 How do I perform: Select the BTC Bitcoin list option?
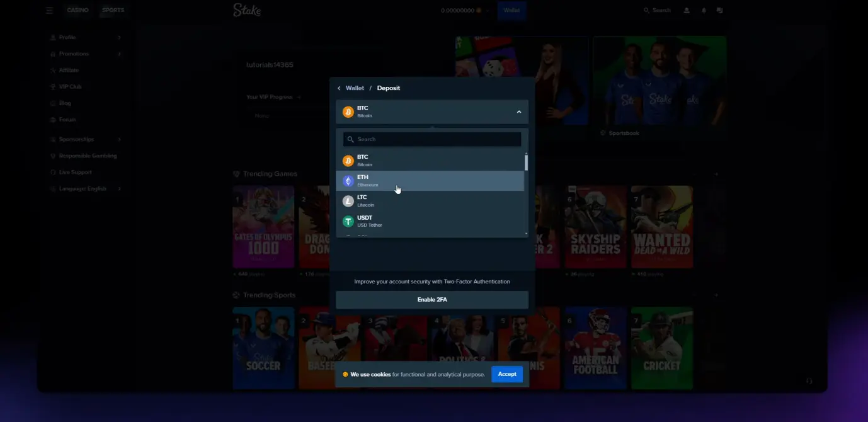tap(430, 161)
